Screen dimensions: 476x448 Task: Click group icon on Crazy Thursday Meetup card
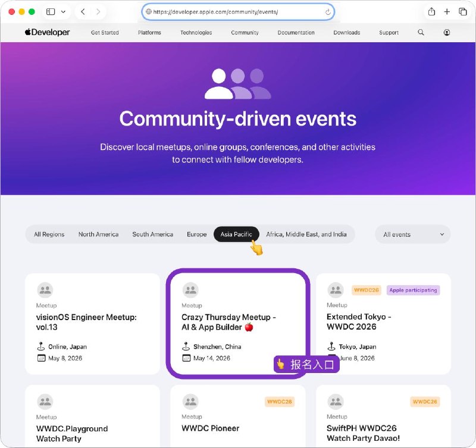(x=190, y=290)
